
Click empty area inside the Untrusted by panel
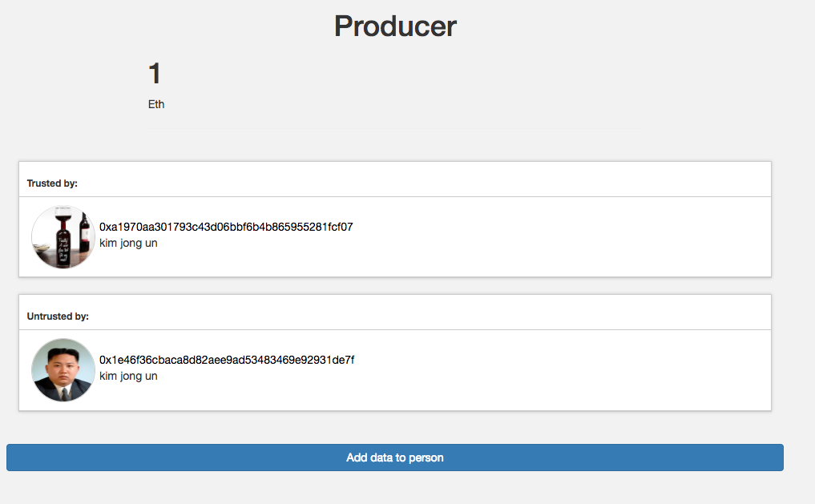click(561, 369)
